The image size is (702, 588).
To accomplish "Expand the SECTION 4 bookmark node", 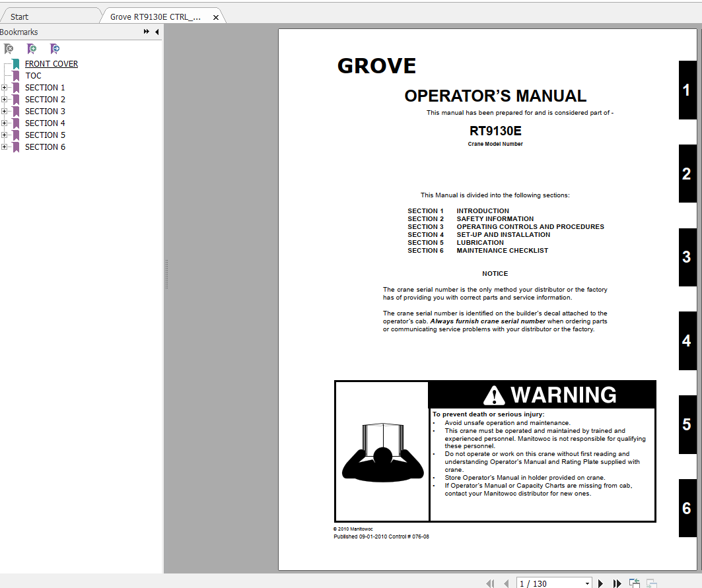I will (x=4, y=123).
